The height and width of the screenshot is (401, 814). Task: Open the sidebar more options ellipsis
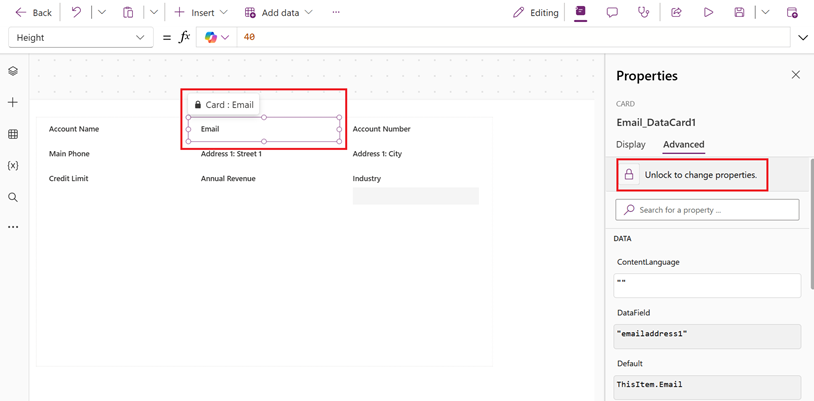(x=13, y=227)
